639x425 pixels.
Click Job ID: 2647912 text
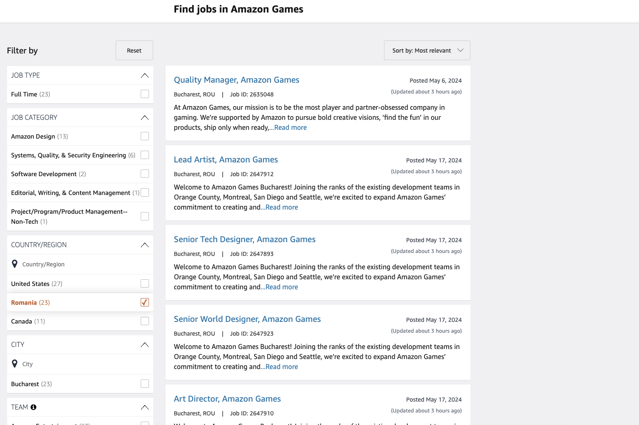[252, 174]
